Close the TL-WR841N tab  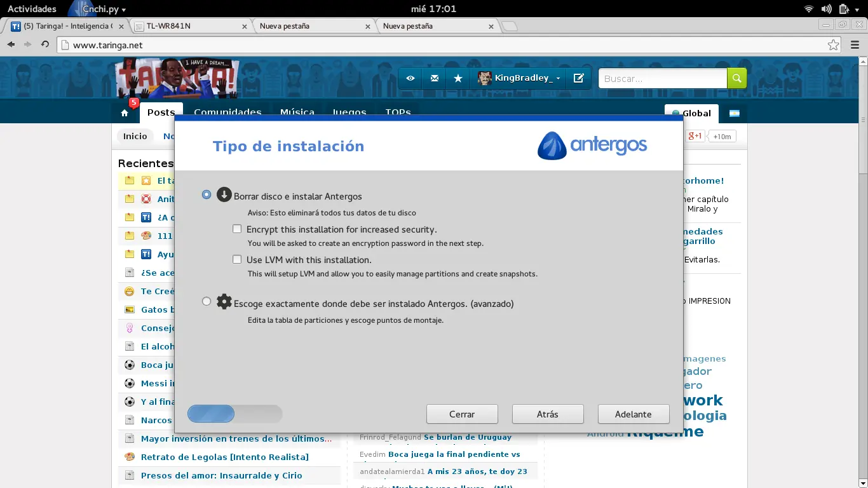[x=245, y=26]
